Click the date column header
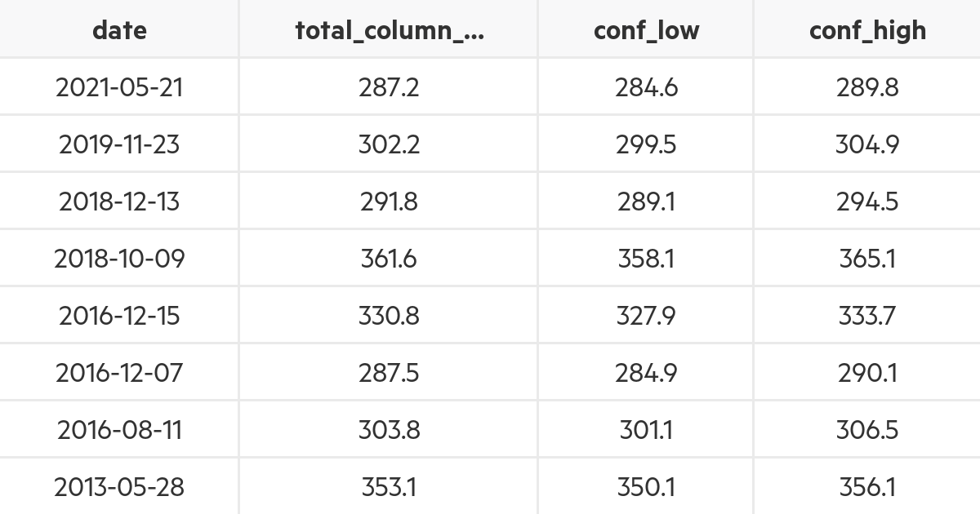This screenshot has height=514, width=980. pyautogui.click(x=119, y=30)
